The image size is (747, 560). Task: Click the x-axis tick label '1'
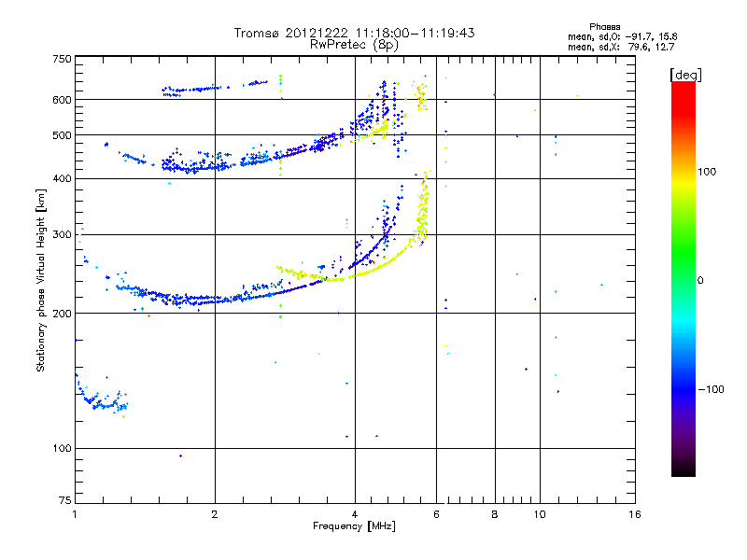pyautogui.click(x=75, y=514)
